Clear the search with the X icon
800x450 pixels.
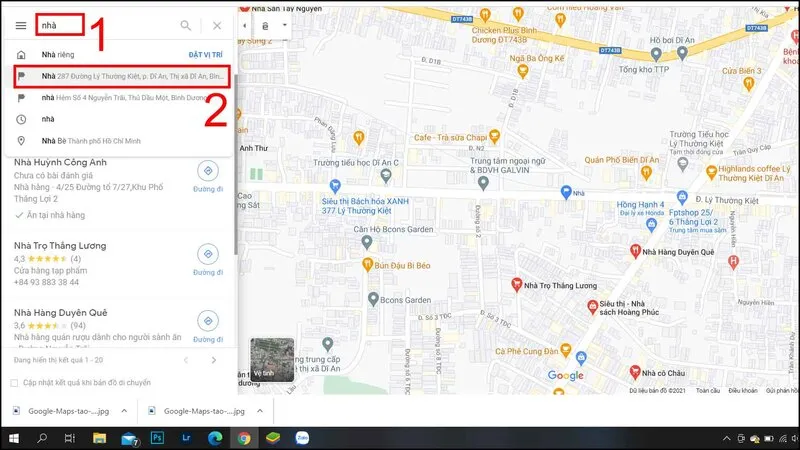[x=217, y=26]
